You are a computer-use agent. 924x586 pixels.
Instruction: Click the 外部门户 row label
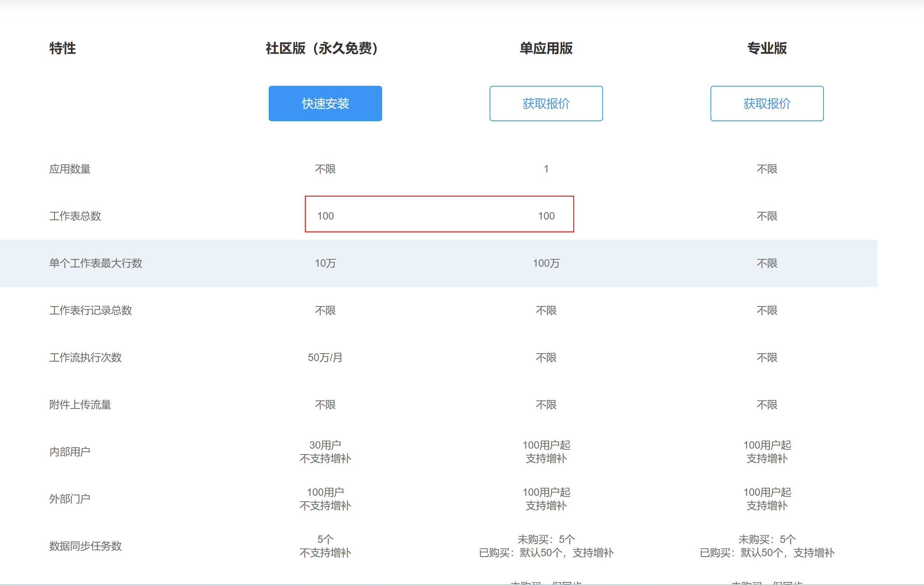point(70,499)
